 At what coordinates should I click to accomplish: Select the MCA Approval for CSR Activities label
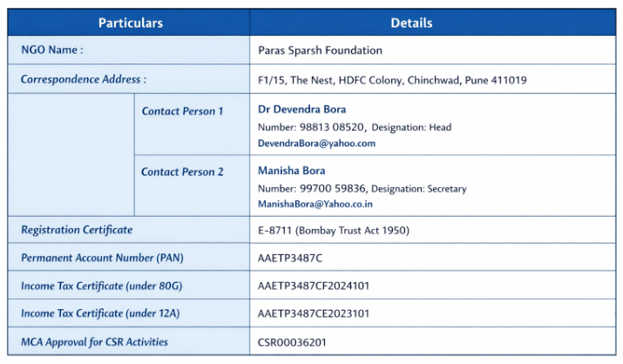point(94,341)
